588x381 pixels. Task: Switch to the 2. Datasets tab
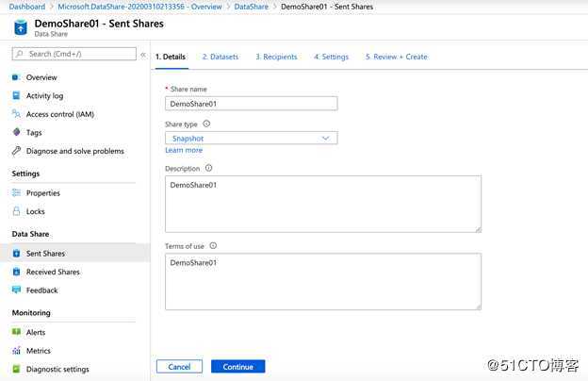220,58
